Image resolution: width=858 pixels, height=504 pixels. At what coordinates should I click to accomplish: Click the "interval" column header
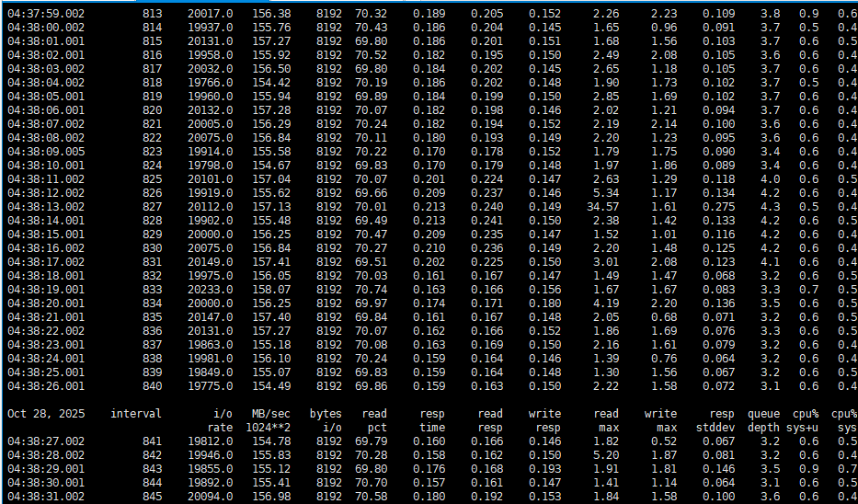135,414
